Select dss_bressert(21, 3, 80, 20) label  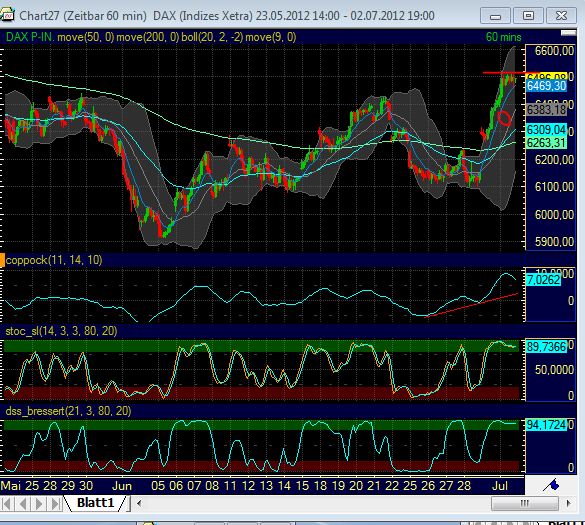(68, 411)
